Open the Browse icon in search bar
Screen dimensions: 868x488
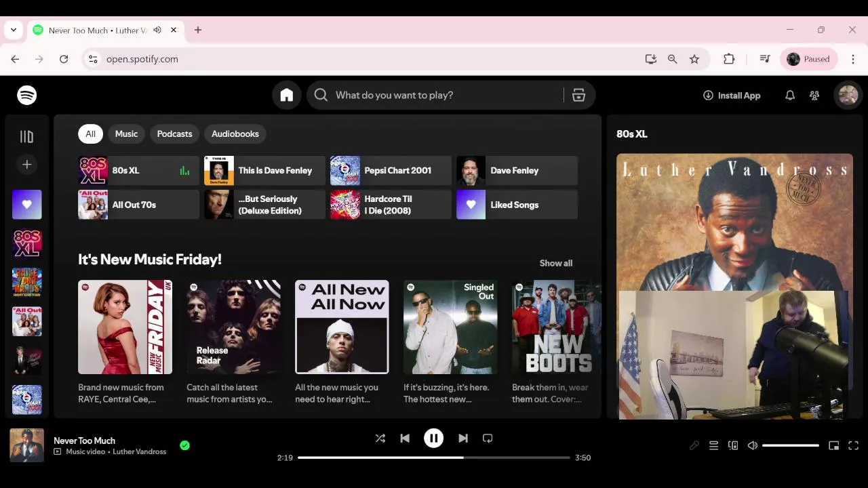tap(578, 96)
